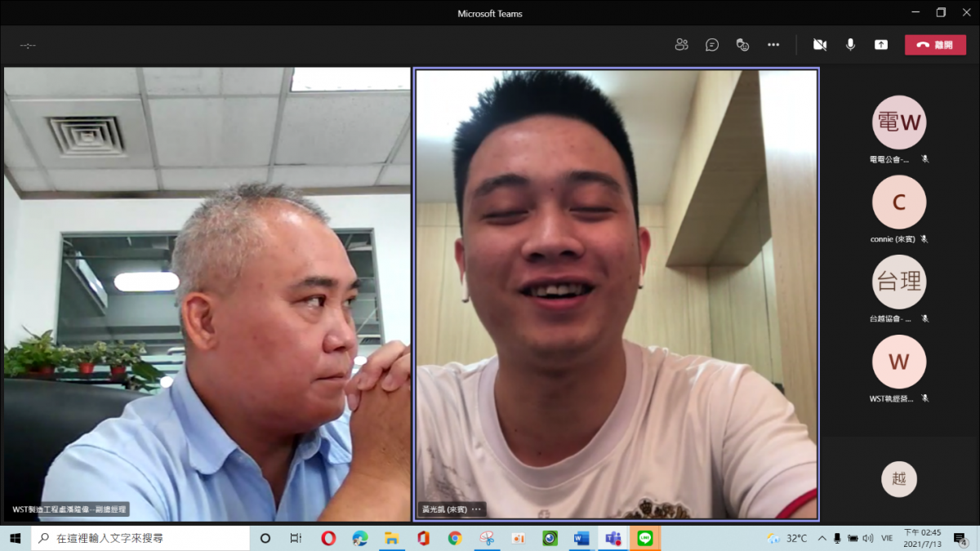Viewport: 980px width, 551px height.
Task: Turn the camera on
Action: pyautogui.click(x=820, y=45)
